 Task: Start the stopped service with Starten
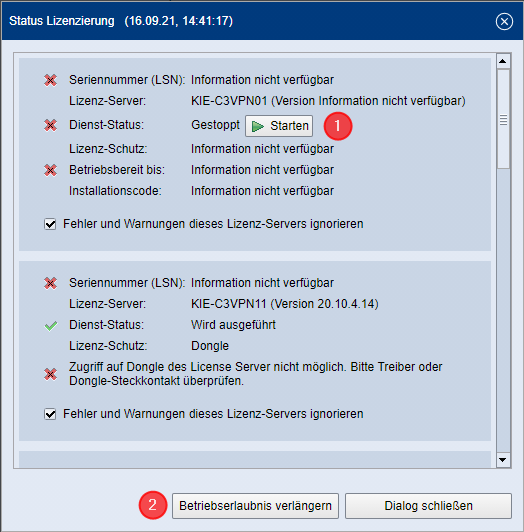tap(279, 126)
